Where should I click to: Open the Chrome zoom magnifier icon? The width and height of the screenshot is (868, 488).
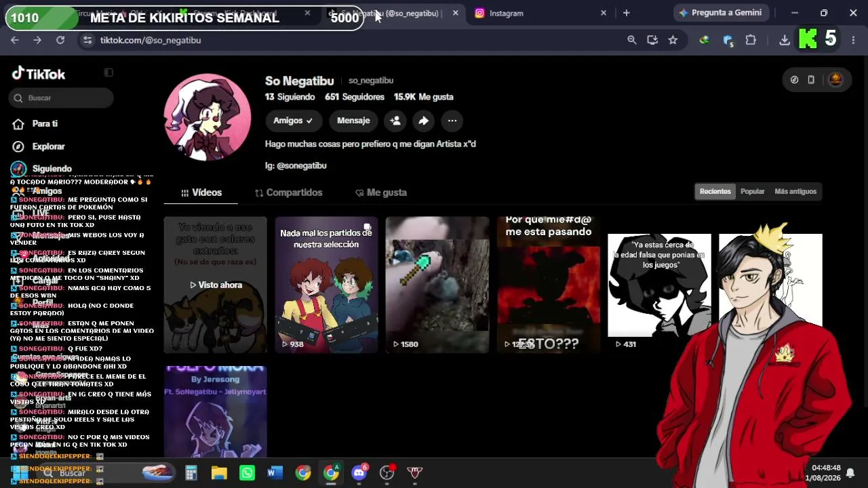pos(632,40)
